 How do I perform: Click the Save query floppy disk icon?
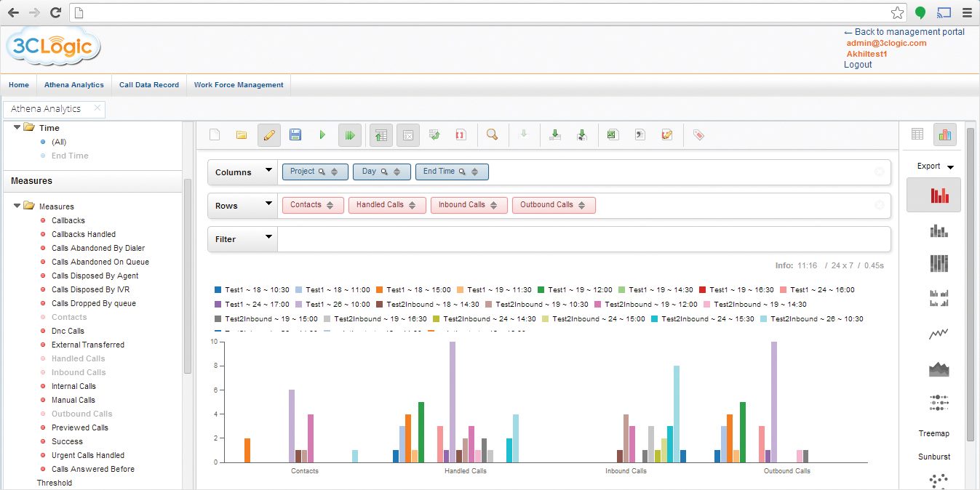[x=295, y=135]
